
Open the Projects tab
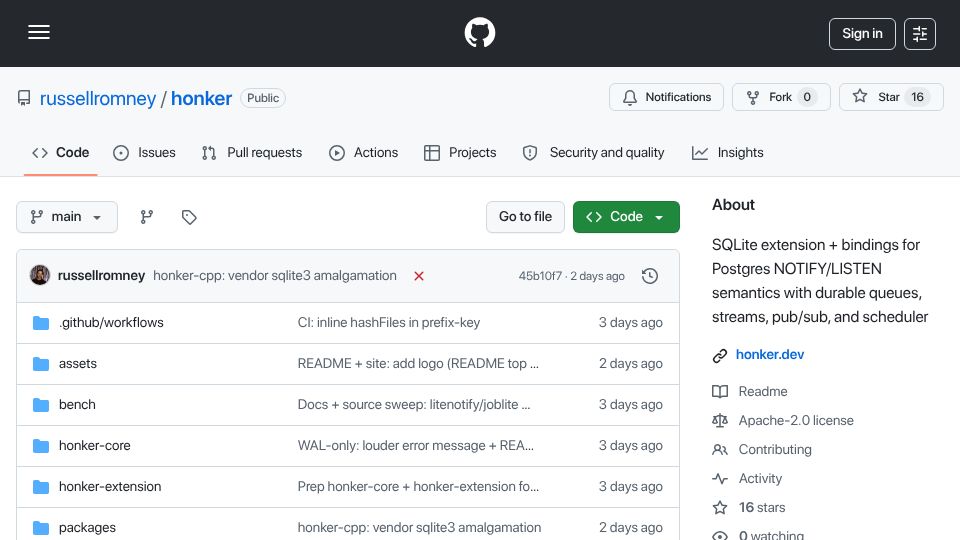(x=460, y=152)
